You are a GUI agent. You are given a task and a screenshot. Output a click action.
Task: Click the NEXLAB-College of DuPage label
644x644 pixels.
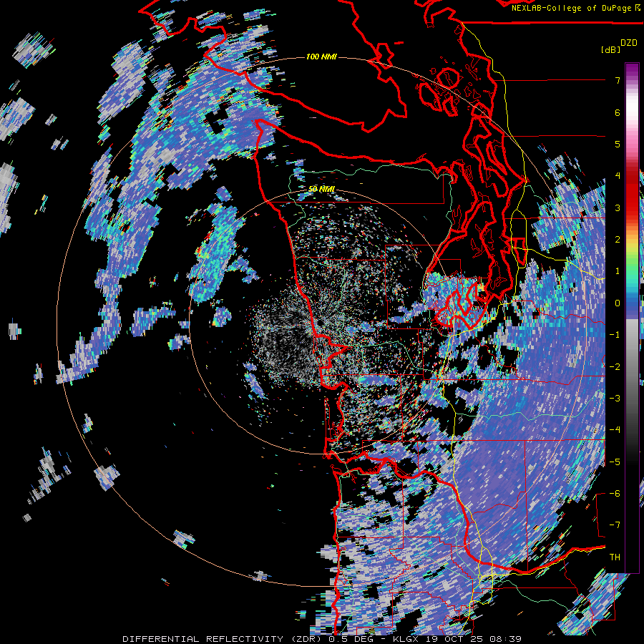[x=575, y=8]
